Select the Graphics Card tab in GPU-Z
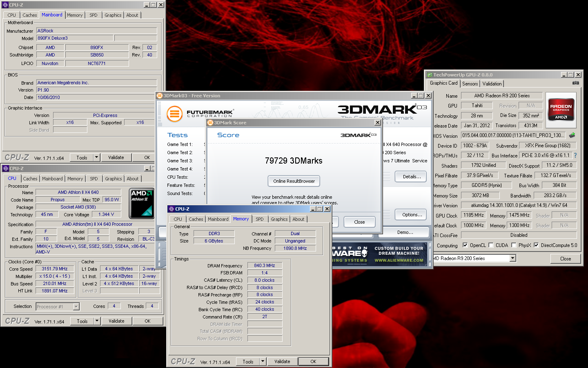Image resolution: width=588 pixels, height=368 pixels. click(444, 83)
